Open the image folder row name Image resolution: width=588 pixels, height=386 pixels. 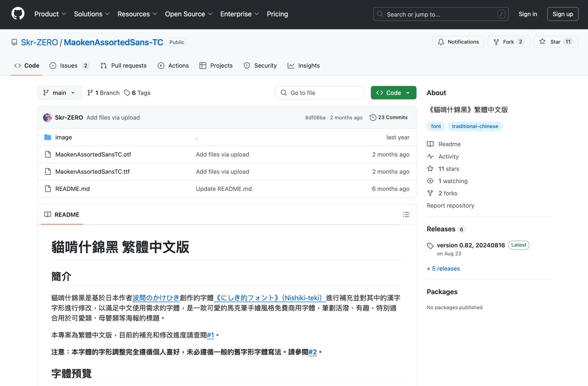click(x=63, y=137)
